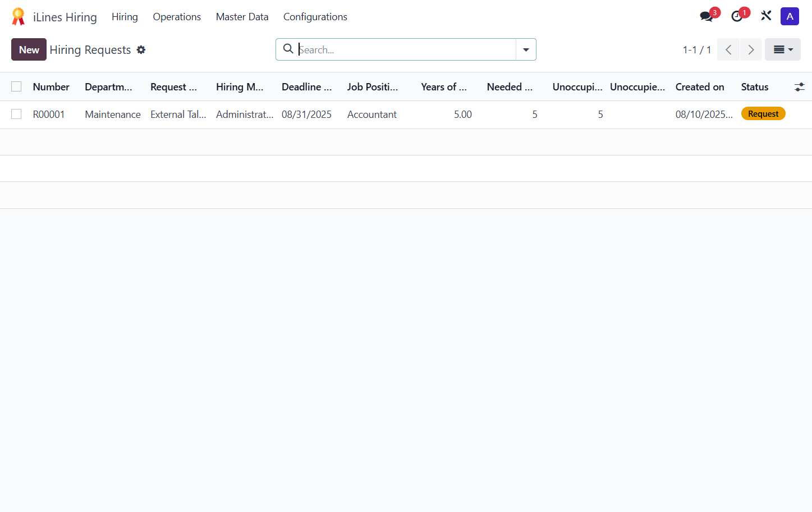Viewport: 812px width, 512px height.
Task: Open the Hiring menu
Action: pyautogui.click(x=125, y=17)
